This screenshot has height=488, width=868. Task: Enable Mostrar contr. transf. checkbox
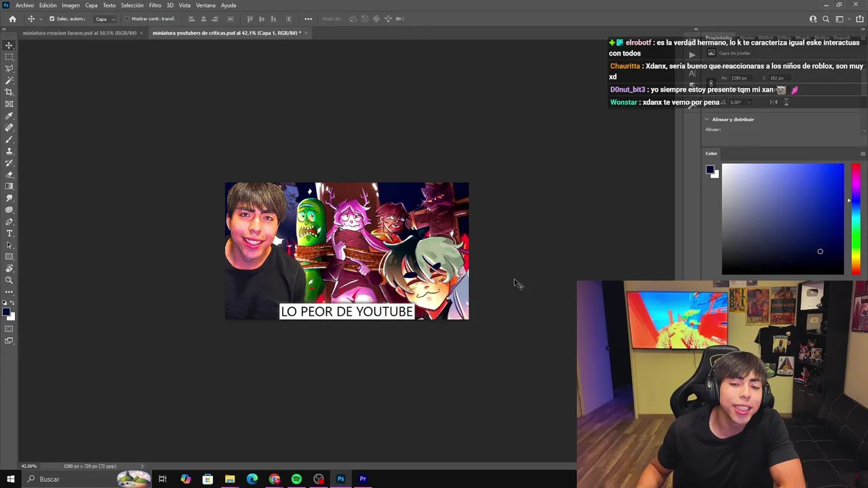[x=127, y=19]
